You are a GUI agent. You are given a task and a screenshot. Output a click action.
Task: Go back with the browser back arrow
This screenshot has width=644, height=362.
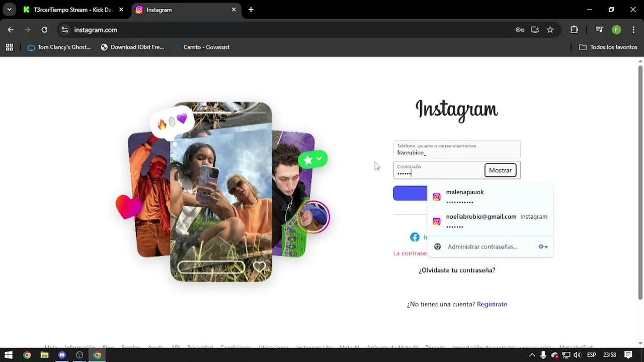(x=11, y=30)
